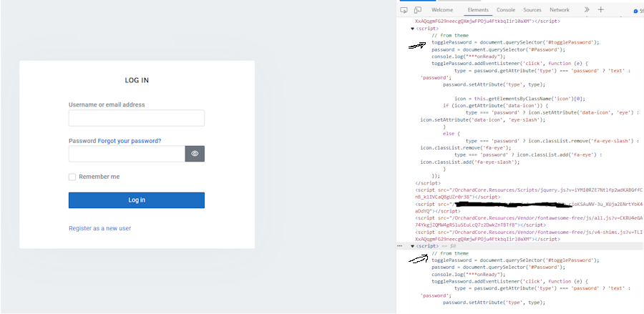The image size is (644, 314).
Task: Open the more tabs chevron in DevTools
Action: [x=587, y=10]
